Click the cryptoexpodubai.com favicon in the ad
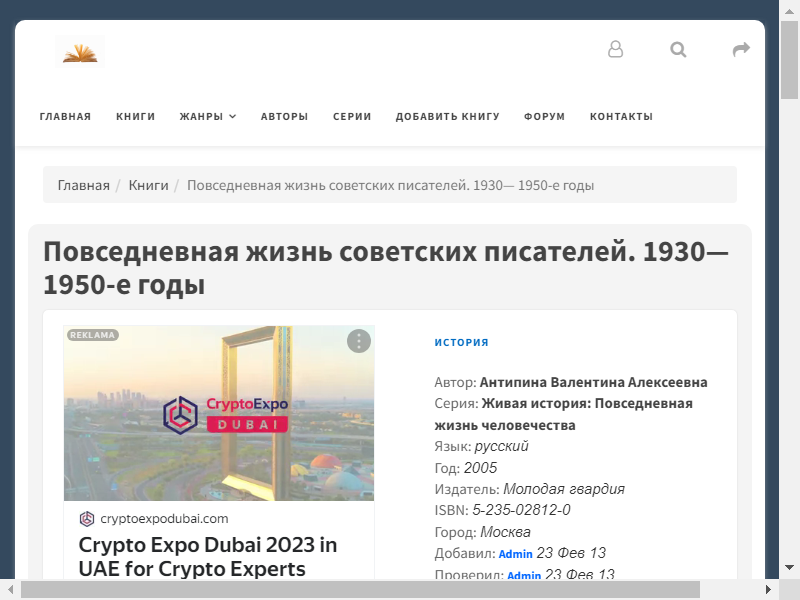Viewport: 800px width, 600px height. (87, 519)
